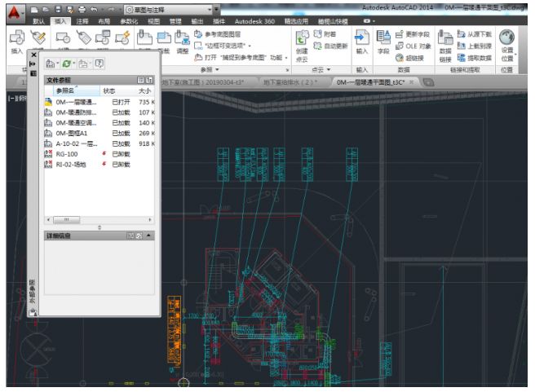
Task: Switch to the 管理 ribbon tab
Action: (x=175, y=21)
